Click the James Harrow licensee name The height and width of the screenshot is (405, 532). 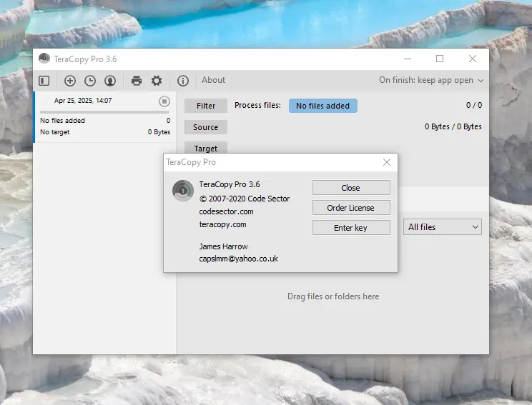coord(223,246)
